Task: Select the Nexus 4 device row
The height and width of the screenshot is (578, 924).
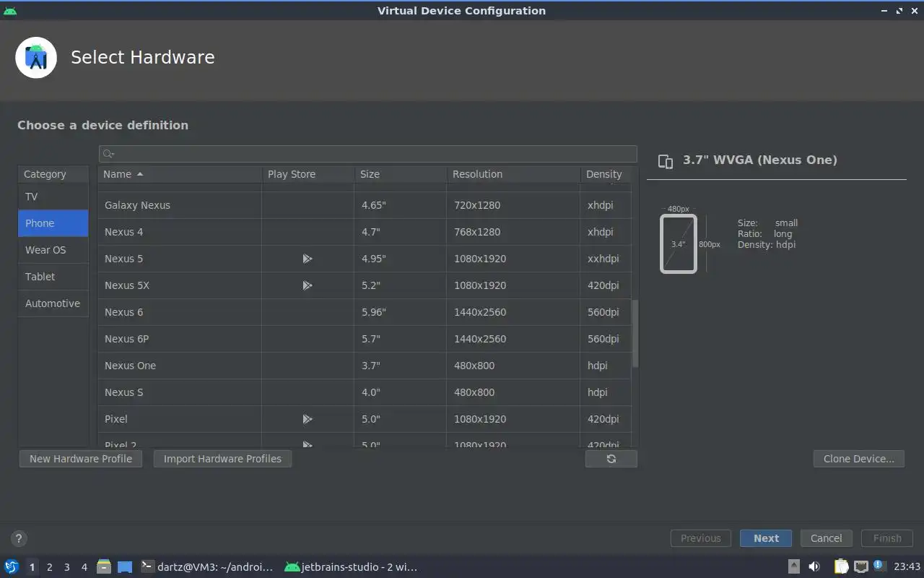Action: coord(365,232)
